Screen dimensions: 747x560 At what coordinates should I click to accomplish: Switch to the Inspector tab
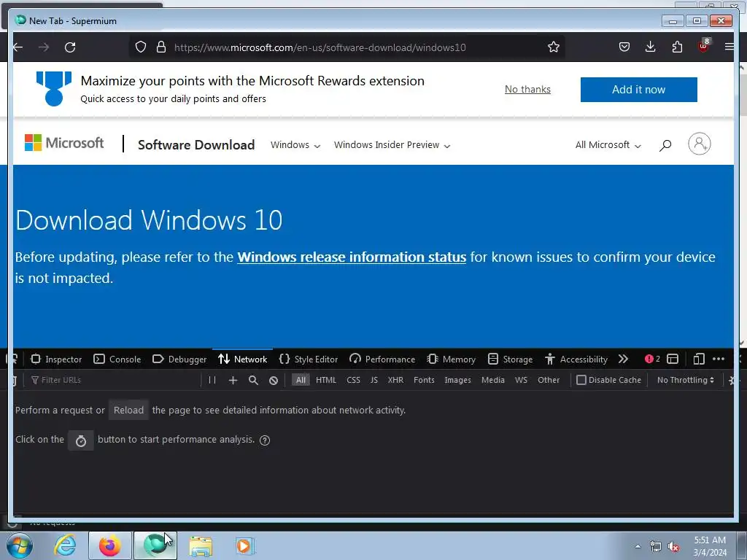[x=56, y=359]
